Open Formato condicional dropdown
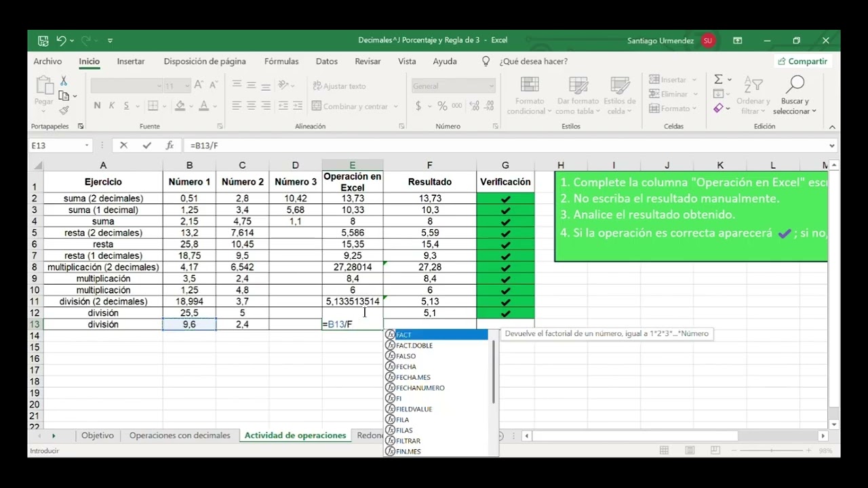The width and height of the screenshot is (868, 488). click(530, 96)
